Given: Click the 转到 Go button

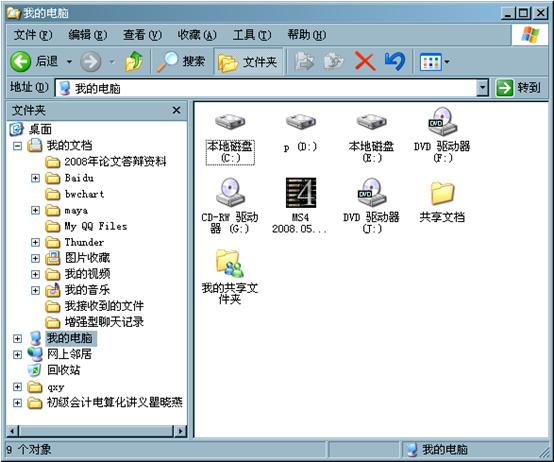Looking at the screenshot, I should click(x=518, y=88).
